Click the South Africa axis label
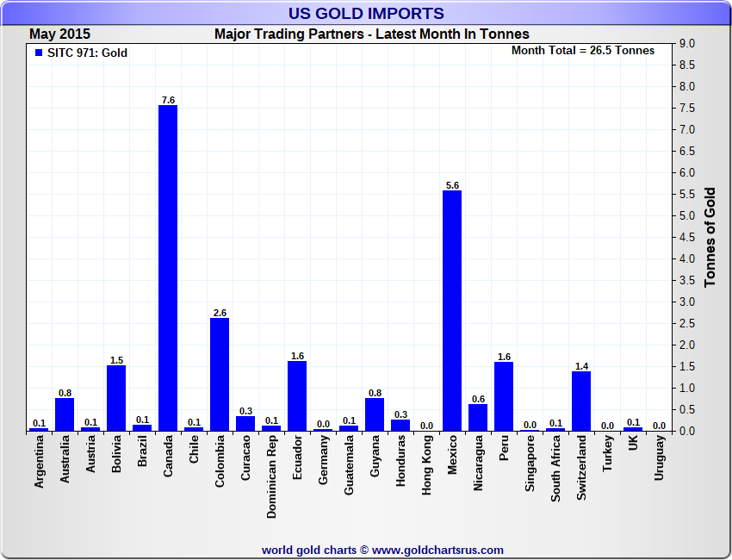 555,469
